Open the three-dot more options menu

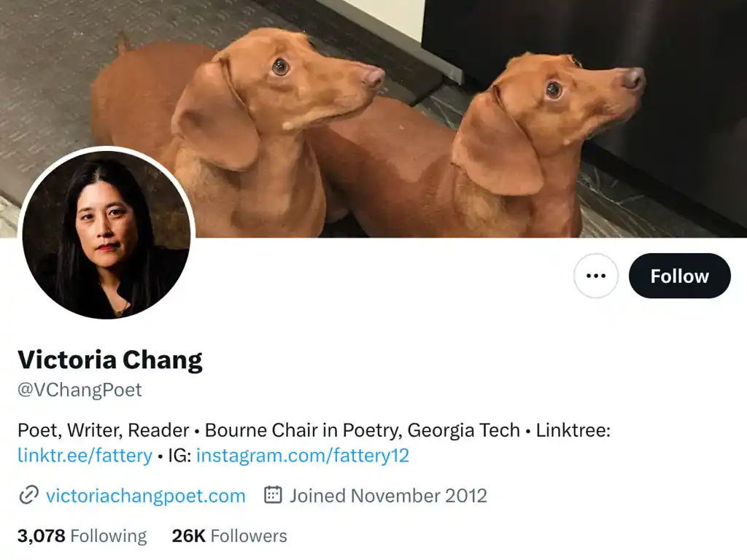click(x=595, y=276)
